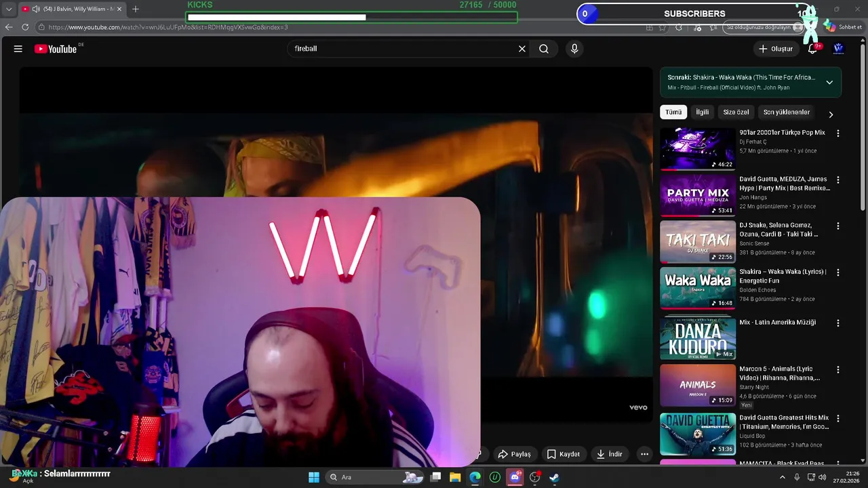The image size is (868, 488).
Task: Close the J Balvin, Willy William tab
Action: click(x=119, y=9)
